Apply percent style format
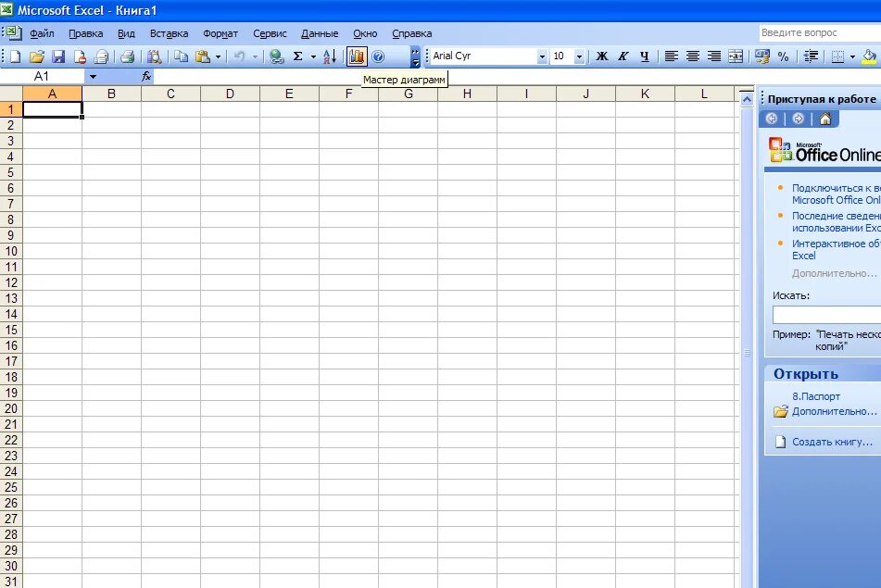This screenshot has width=881, height=588. coord(783,56)
